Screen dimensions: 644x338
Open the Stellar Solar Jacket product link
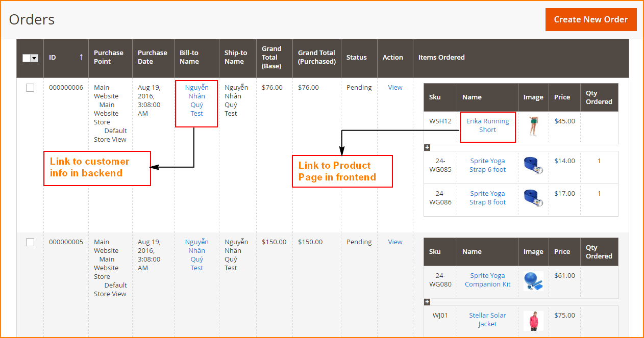487,320
